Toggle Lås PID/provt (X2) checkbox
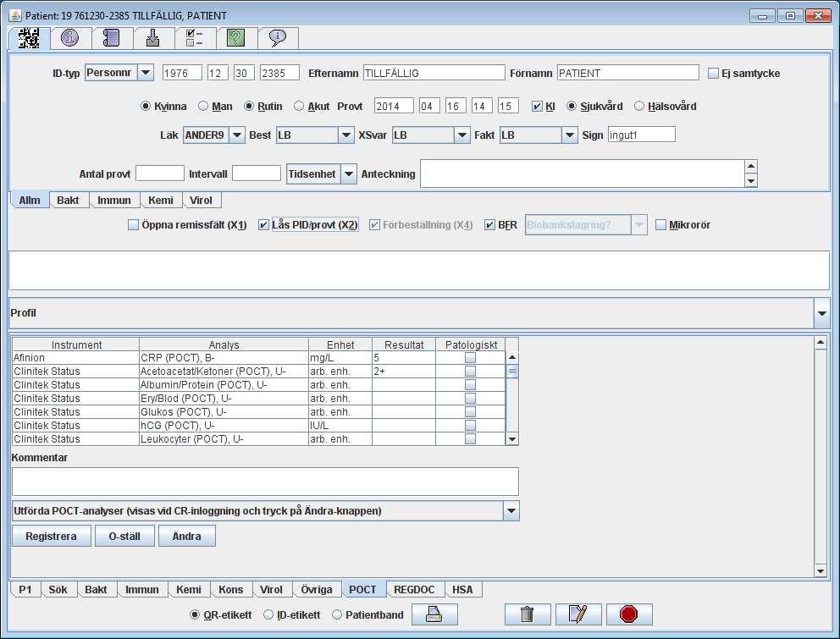 [x=263, y=225]
